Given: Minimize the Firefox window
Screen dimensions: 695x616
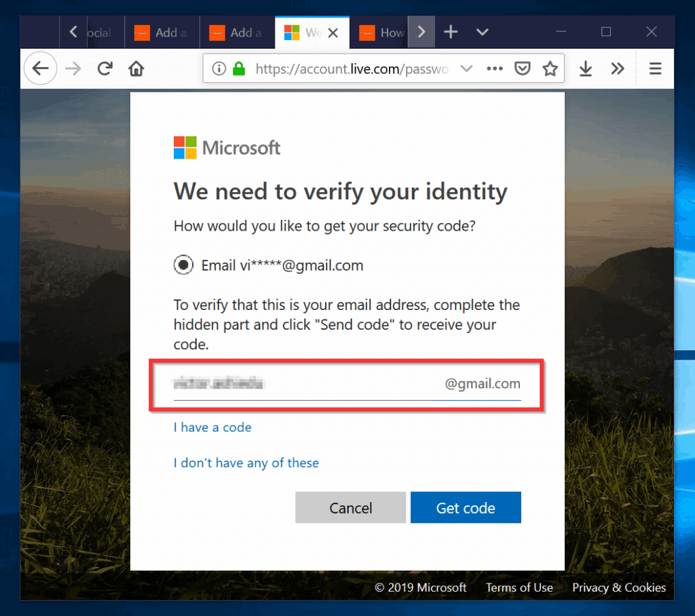Looking at the screenshot, I should pos(561,32).
